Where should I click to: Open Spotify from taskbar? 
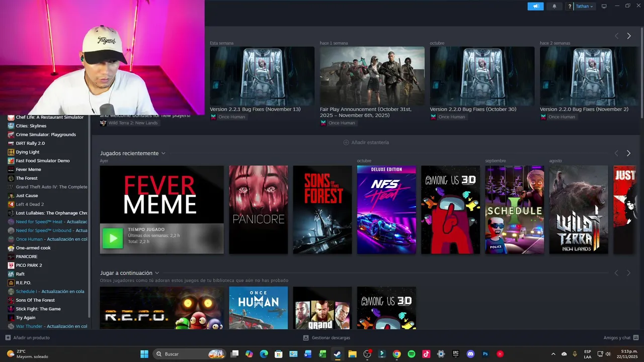(x=412, y=354)
